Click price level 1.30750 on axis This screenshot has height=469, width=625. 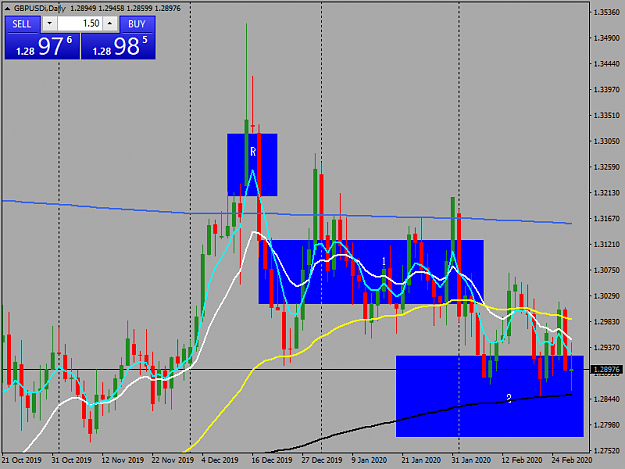click(x=607, y=270)
